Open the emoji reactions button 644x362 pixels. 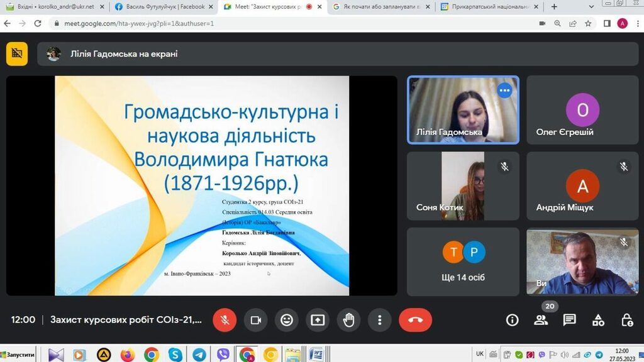point(287,320)
